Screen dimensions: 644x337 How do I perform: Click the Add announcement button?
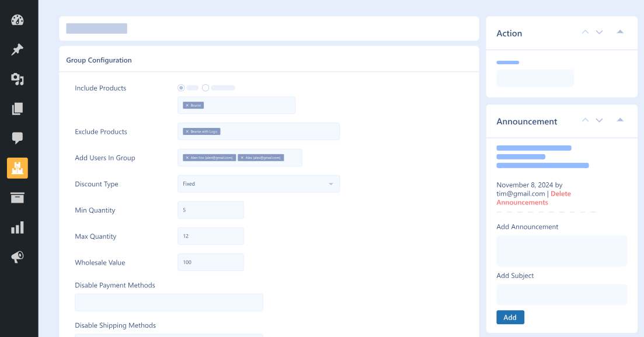tap(510, 317)
